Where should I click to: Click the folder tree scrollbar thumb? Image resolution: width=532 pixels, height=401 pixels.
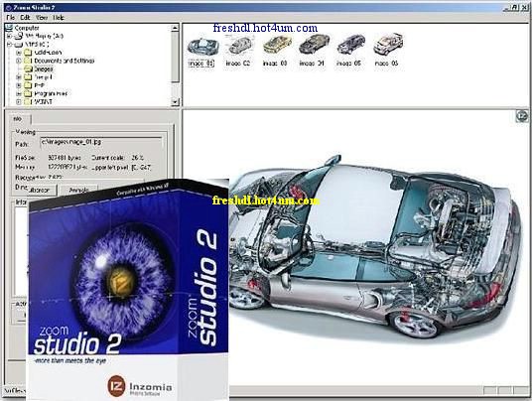pyautogui.click(x=175, y=57)
